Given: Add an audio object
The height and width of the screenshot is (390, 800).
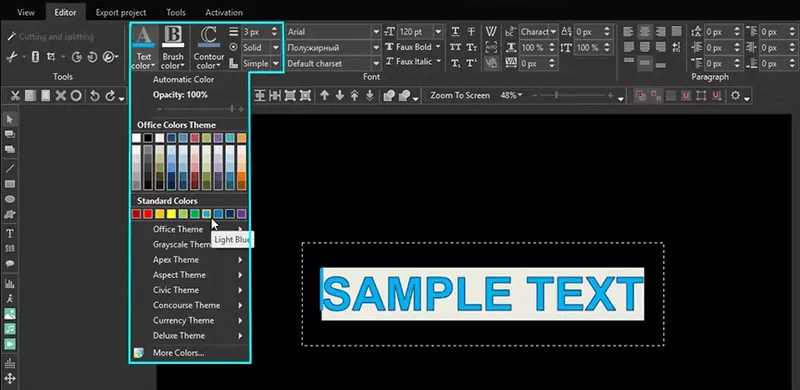Looking at the screenshot, I should [10, 329].
